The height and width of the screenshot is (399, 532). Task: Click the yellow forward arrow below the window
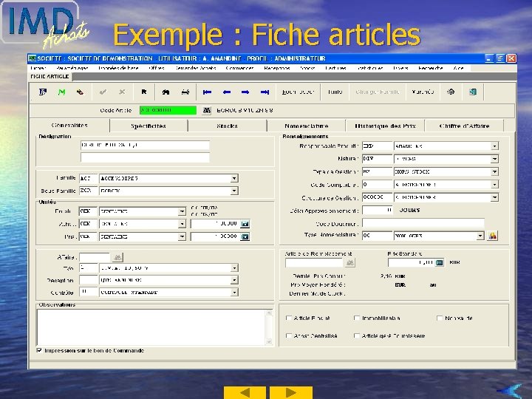click(x=291, y=392)
